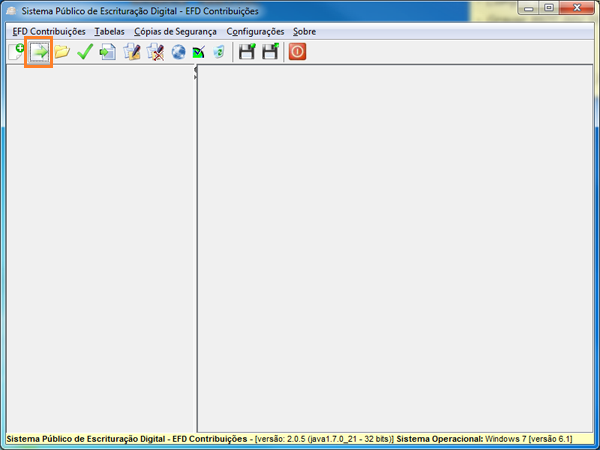Click the green gauge icon with blue checkmark
Image resolution: width=600 pixels, height=450 pixels.
(199, 52)
